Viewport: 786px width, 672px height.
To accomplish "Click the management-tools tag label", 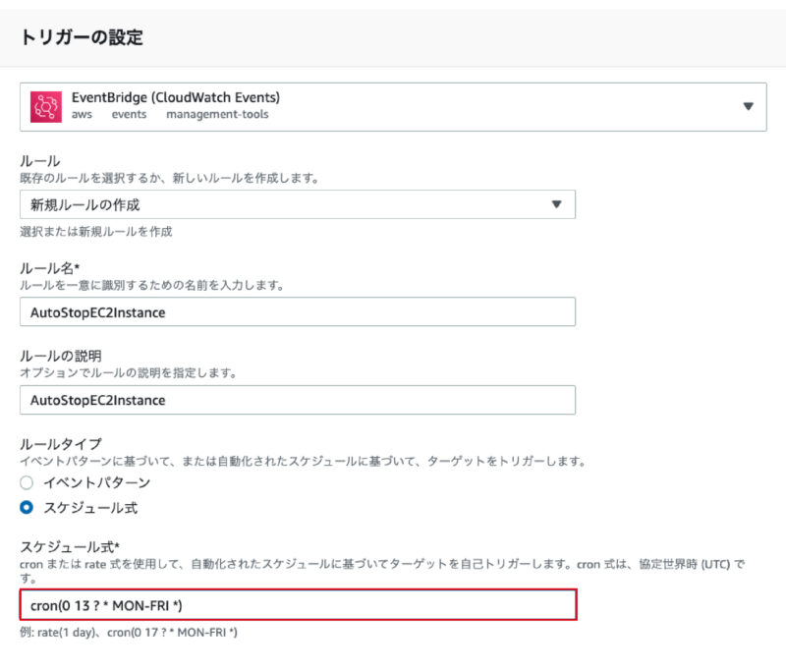I will tap(217, 114).
